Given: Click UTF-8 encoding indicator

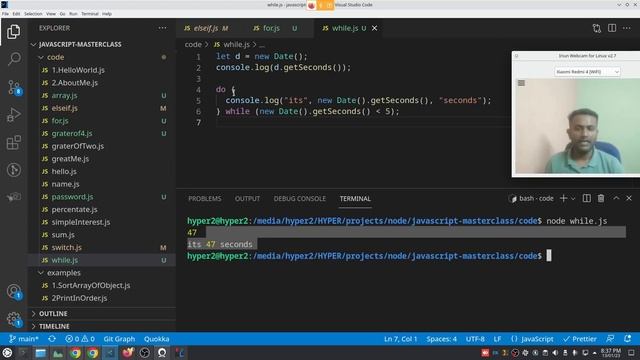Looking at the screenshot, I should [x=475, y=339].
